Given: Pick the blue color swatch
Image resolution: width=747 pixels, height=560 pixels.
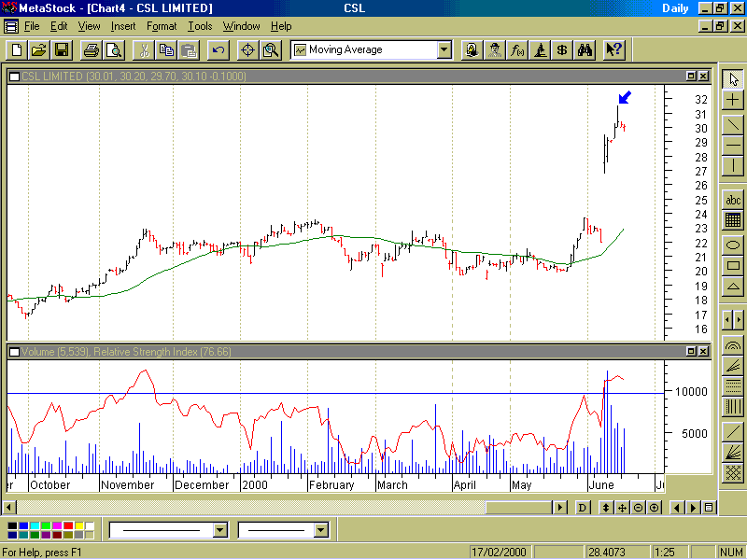Looking at the screenshot, I should click(x=23, y=525).
